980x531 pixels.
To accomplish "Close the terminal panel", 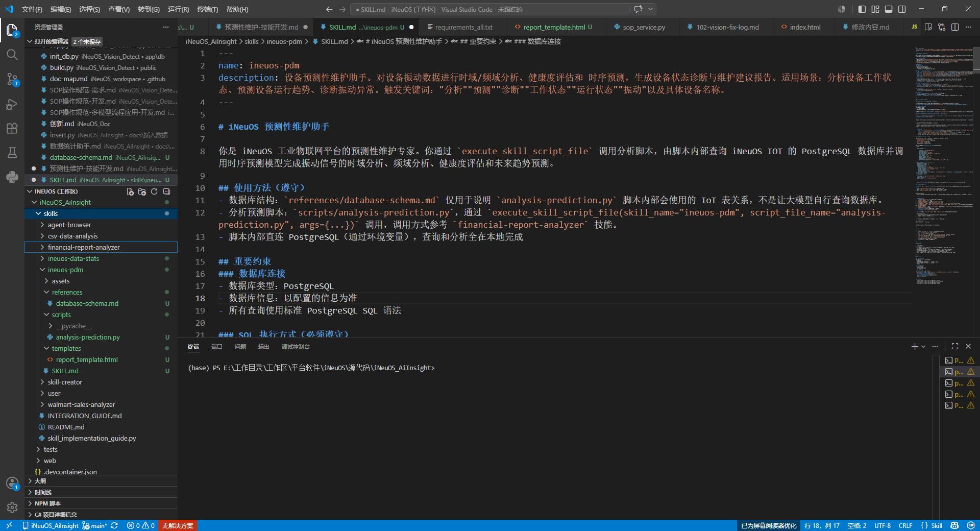I will click(x=968, y=346).
